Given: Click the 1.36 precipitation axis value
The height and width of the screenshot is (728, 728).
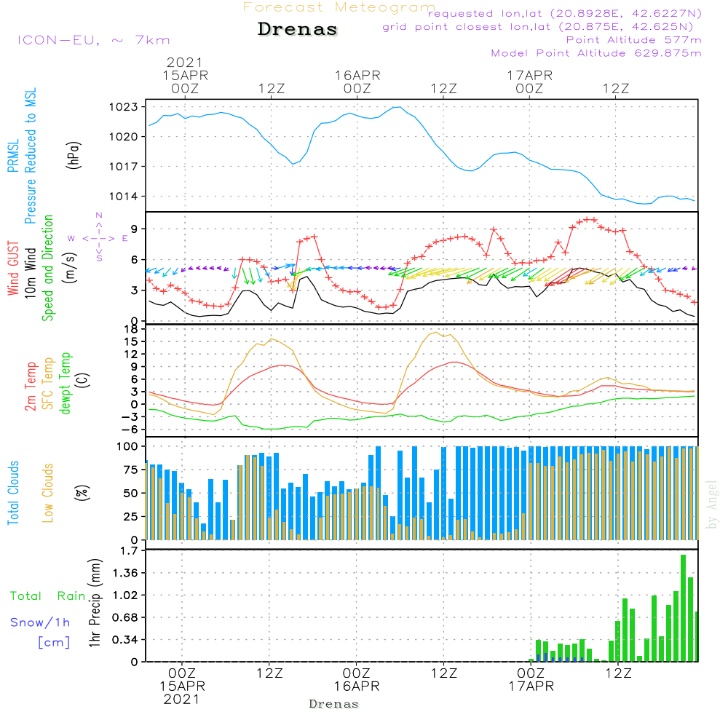Looking at the screenshot, I should [x=125, y=574].
